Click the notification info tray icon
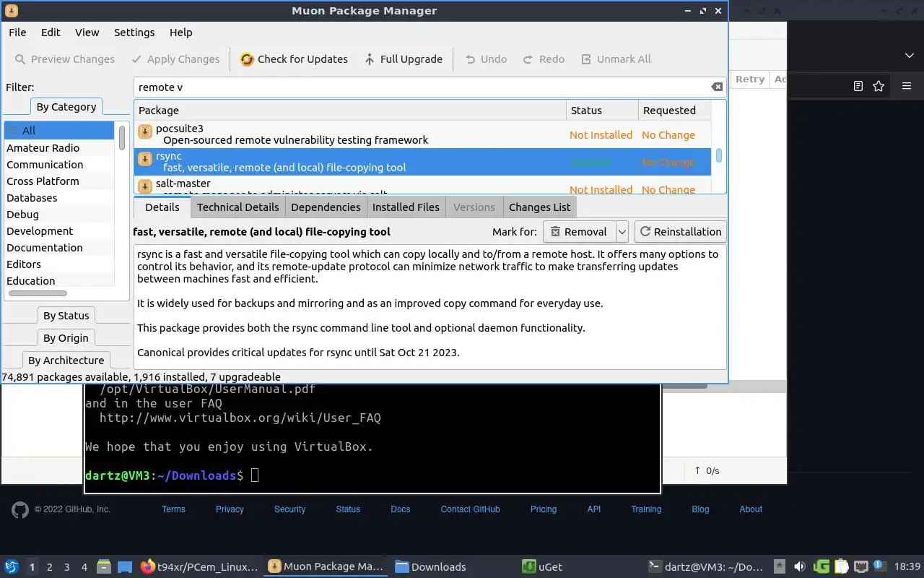 879,566
